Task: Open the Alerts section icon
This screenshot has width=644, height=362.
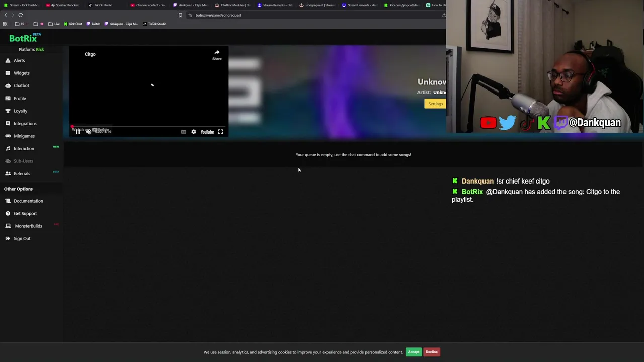Action: click(x=8, y=60)
